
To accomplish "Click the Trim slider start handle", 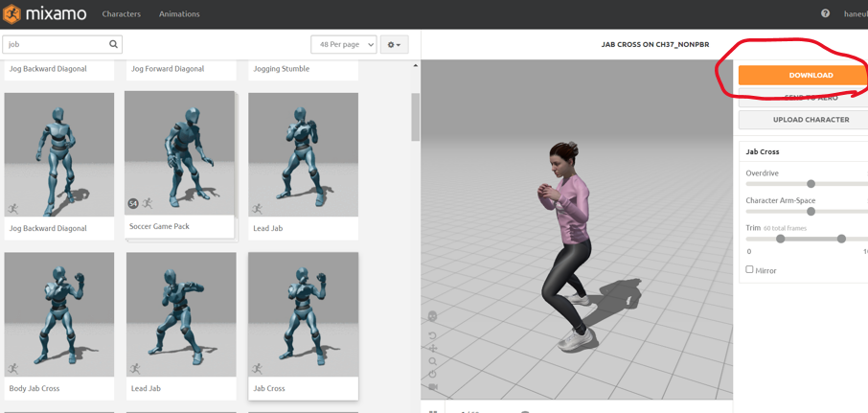I will [781, 239].
